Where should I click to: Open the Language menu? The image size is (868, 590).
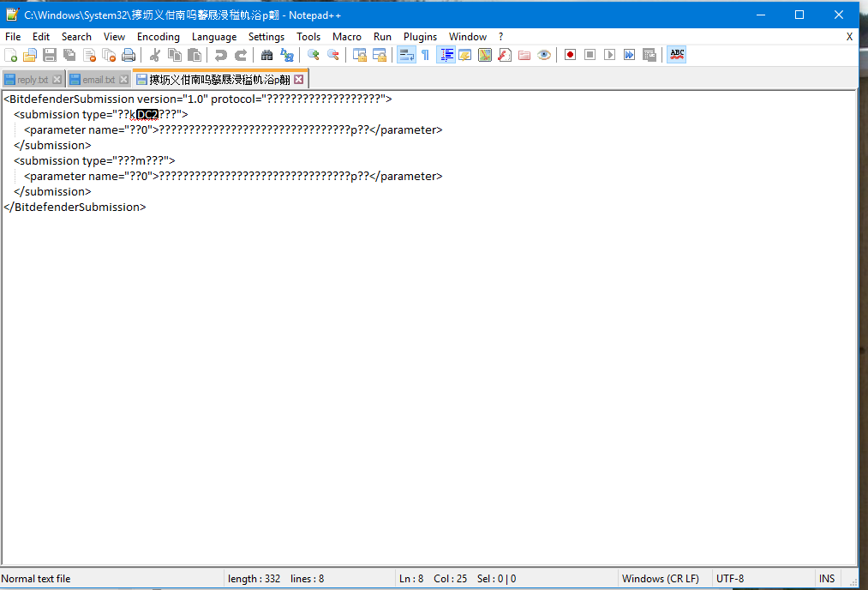[214, 37]
